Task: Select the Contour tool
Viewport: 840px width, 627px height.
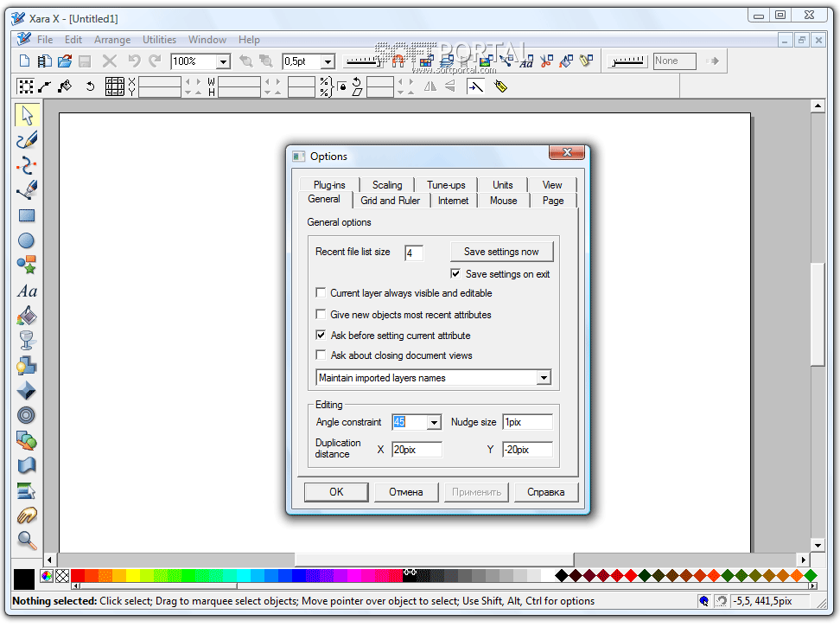Action: point(26,415)
